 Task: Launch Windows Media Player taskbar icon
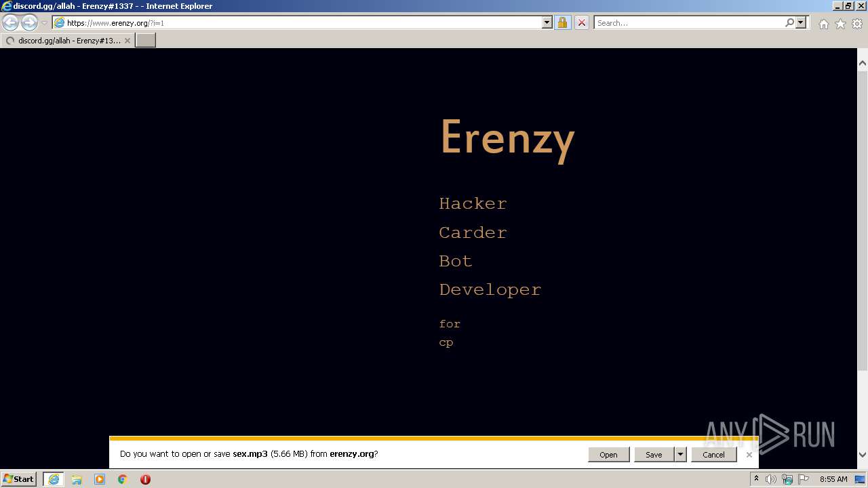(100, 479)
